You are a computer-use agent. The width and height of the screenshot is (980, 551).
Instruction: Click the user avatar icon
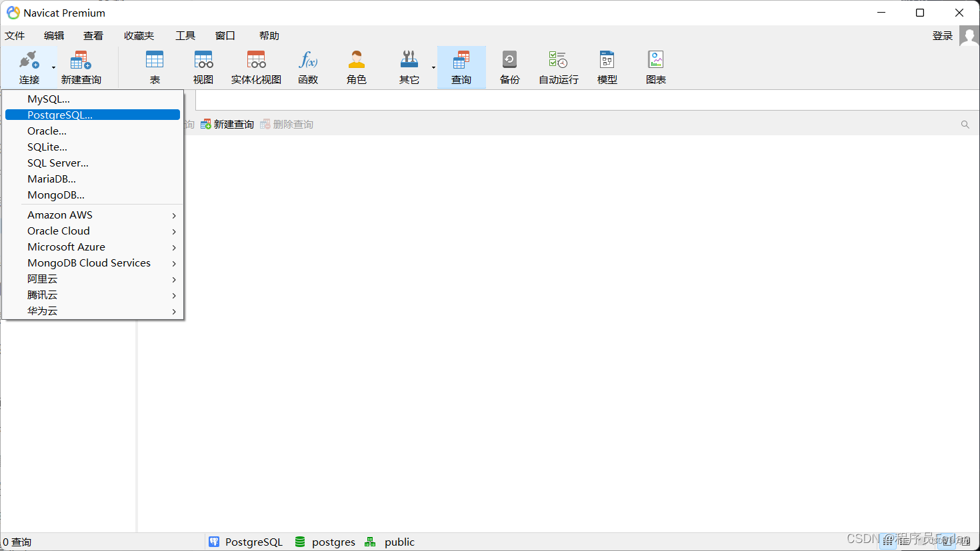(969, 35)
